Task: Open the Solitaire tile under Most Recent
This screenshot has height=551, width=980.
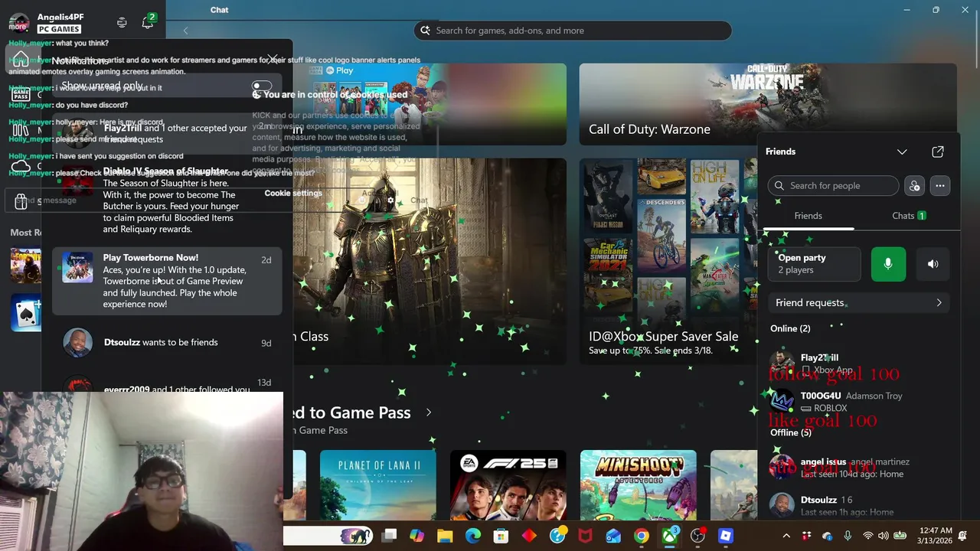Action: click(26, 312)
